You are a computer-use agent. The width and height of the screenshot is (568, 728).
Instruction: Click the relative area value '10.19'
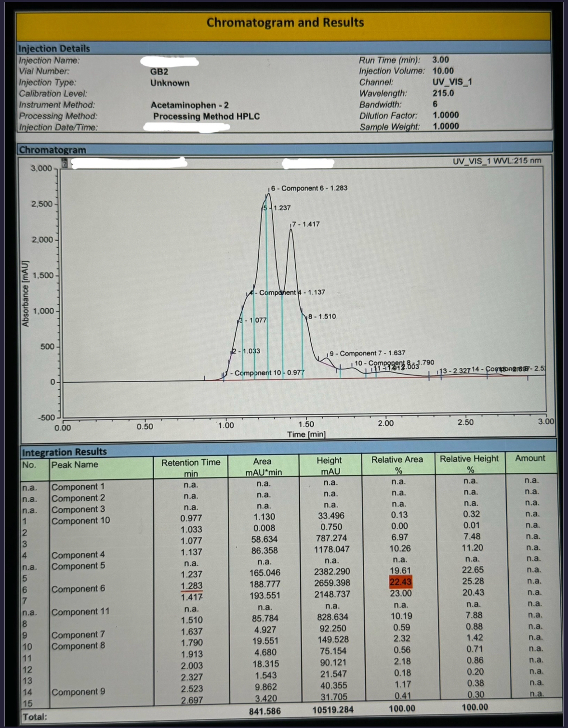[401, 616]
